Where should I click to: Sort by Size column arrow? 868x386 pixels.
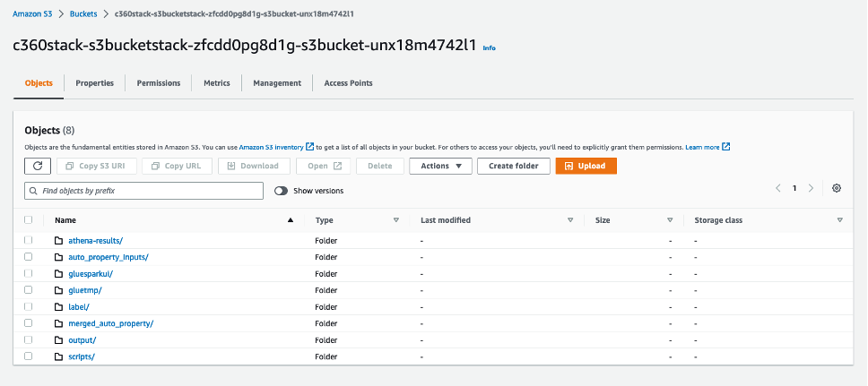coord(670,220)
